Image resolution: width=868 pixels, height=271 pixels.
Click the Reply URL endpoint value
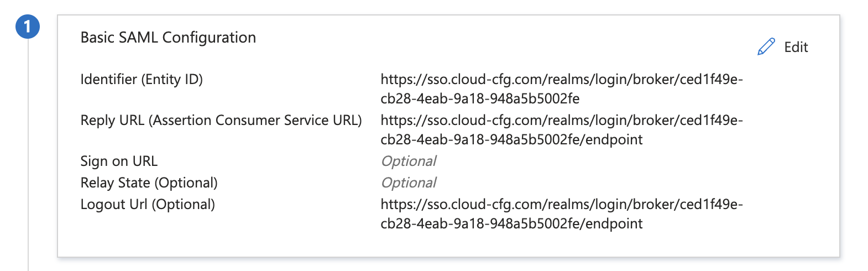[562, 130]
